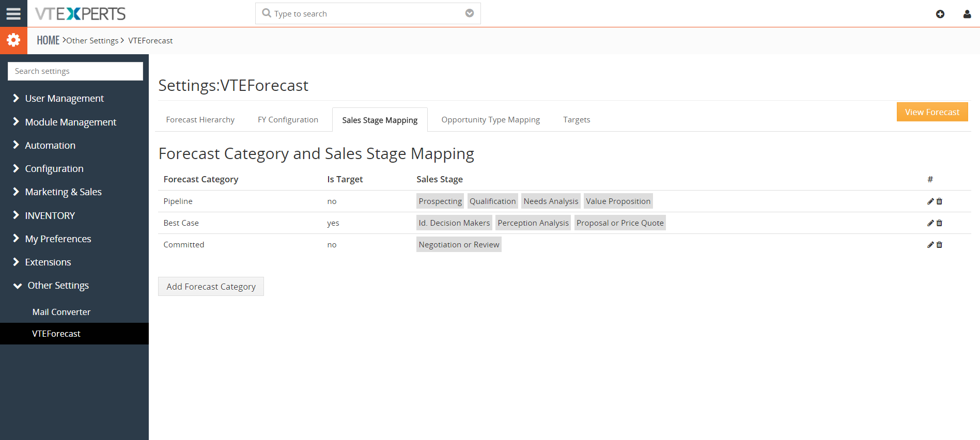Image resolution: width=980 pixels, height=440 pixels.
Task: Click the quick create plus icon
Action: [x=940, y=14]
